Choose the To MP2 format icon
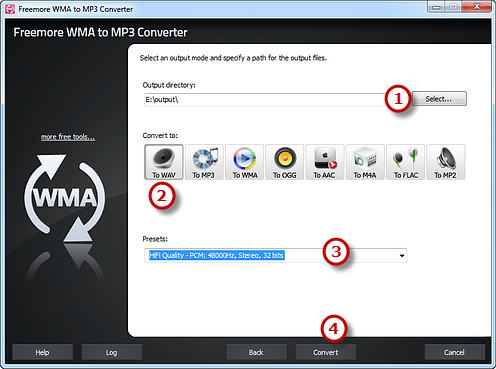 [x=446, y=162]
